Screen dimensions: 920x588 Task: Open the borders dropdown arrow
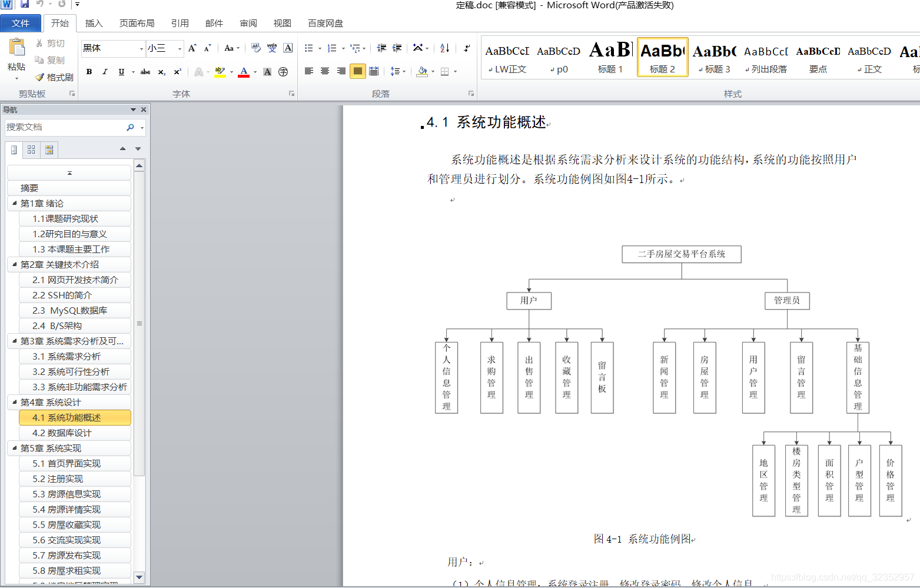pyautogui.click(x=455, y=72)
